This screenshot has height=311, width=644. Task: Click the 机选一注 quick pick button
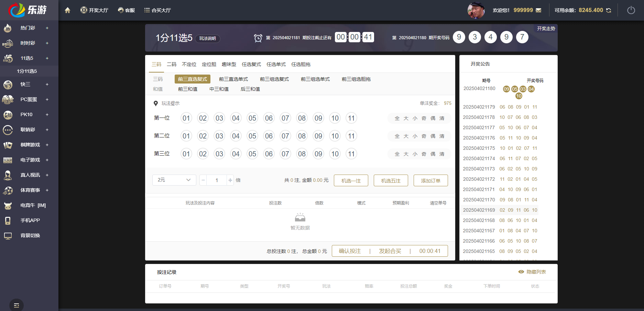point(351,180)
